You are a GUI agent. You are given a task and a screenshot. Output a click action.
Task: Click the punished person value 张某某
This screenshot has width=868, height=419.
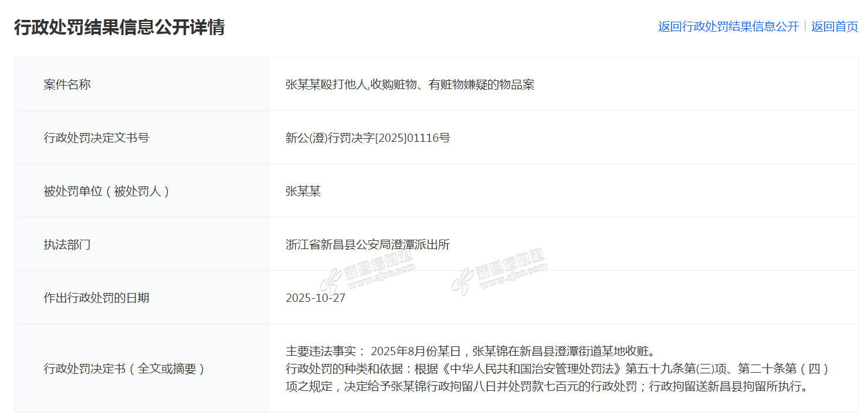tap(303, 191)
